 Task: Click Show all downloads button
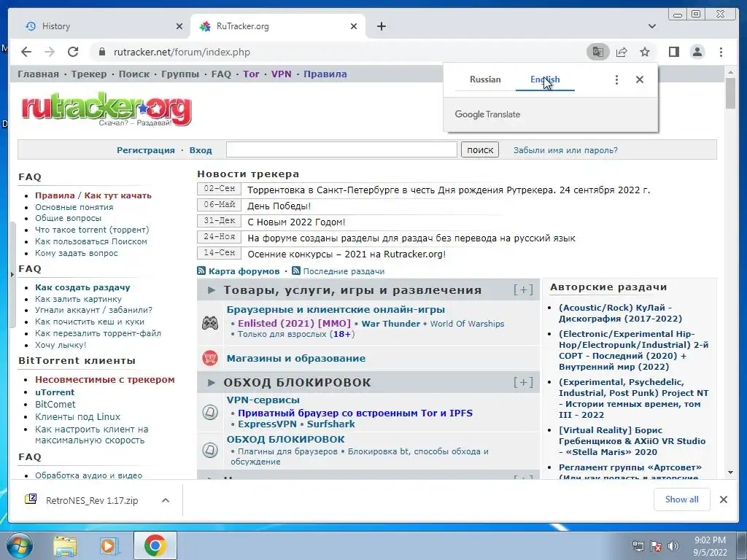click(682, 499)
